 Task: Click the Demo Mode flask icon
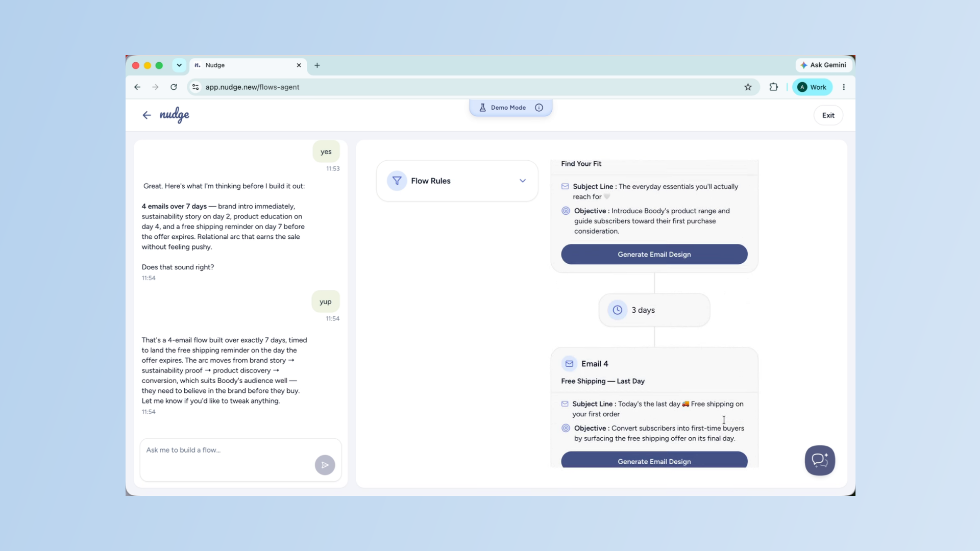tap(482, 108)
